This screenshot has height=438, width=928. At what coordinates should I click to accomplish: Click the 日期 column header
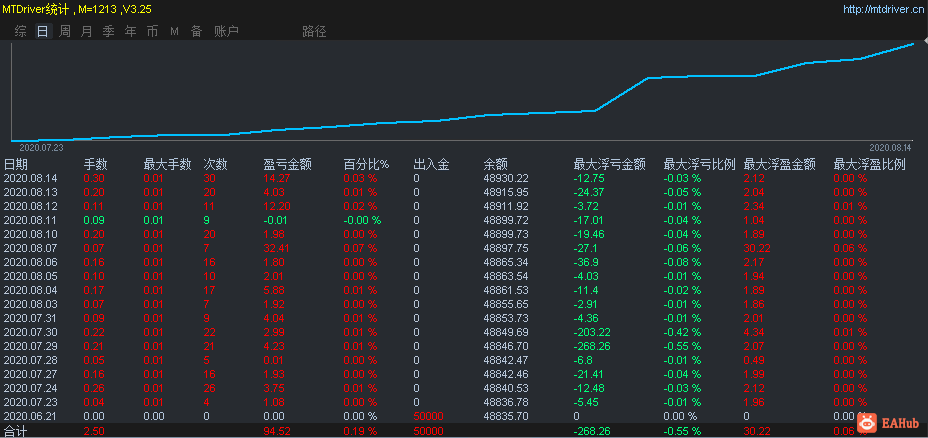click(x=16, y=165)
